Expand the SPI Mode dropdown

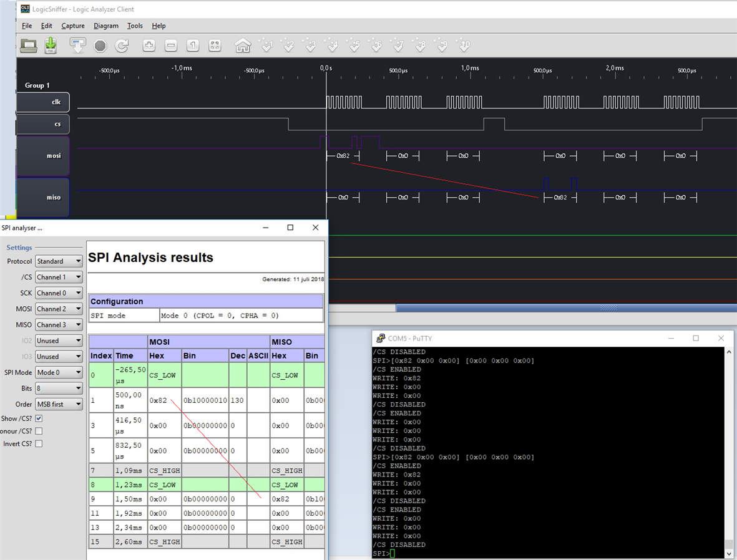(59, 372)
